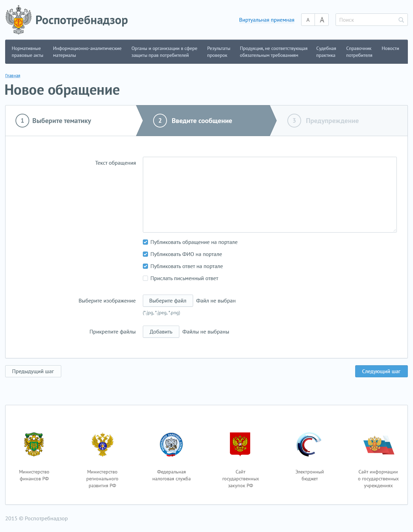Click the Rospotrebnadzor eagle emblem logo
The image size is (413, 532).
(19, 20)
